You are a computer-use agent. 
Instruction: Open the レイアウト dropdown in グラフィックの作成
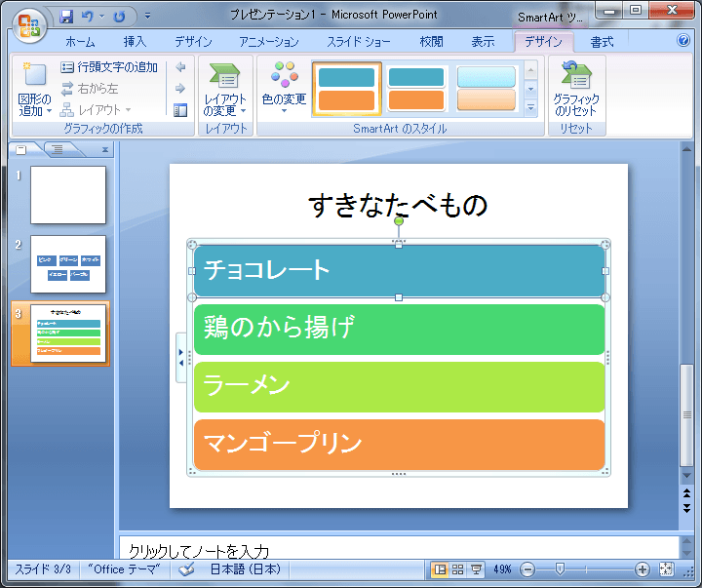(x=96, y=110)
